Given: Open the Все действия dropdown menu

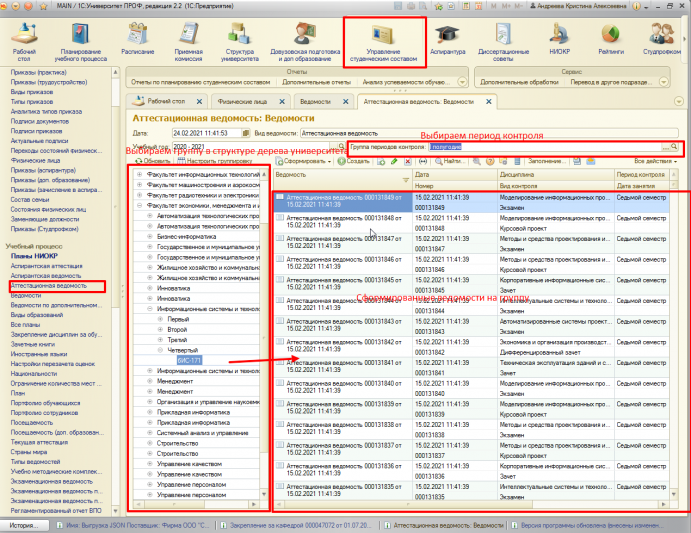Looking at the screenshot, I should 656,161.
